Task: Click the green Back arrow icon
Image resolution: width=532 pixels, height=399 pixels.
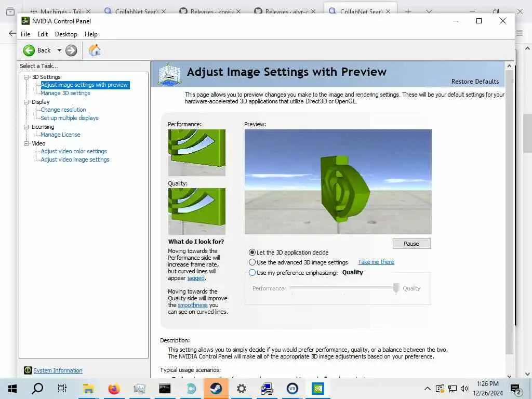Action: 29,50
